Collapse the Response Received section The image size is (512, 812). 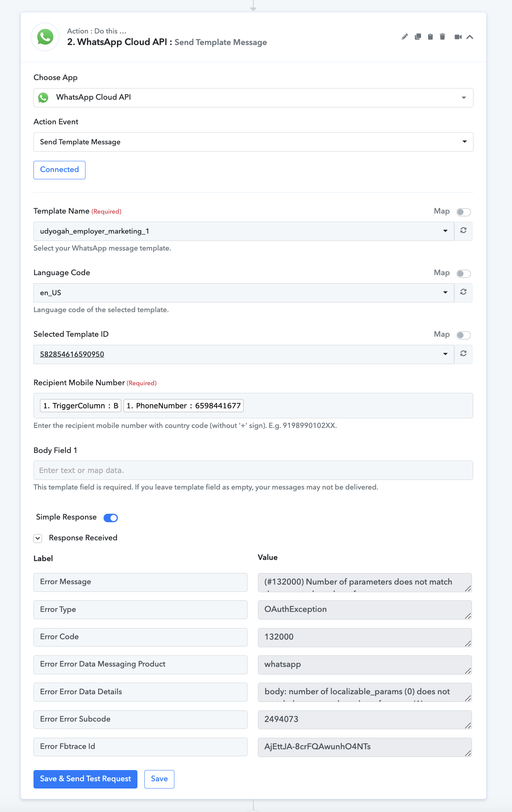click(x=38, y=538)
